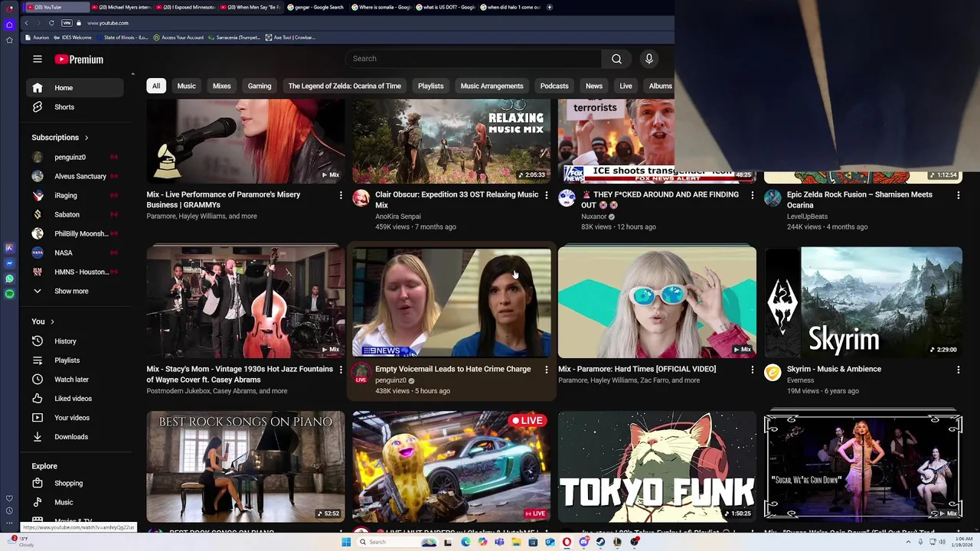Open History in the sidebar

[x=75, y=341]
